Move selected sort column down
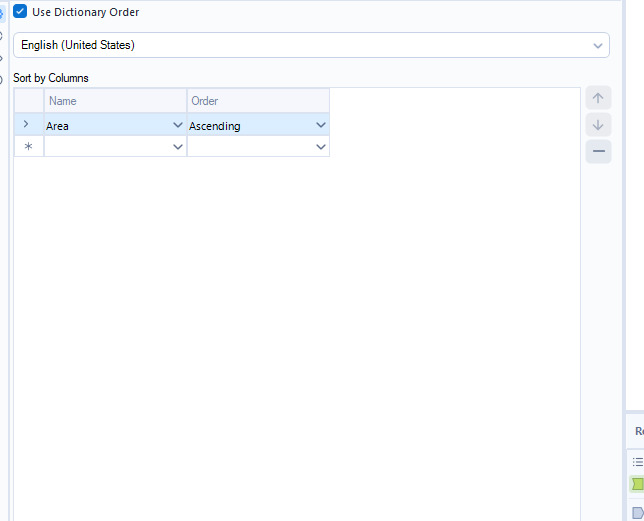Viewport: 644px width, 521px height. point(598,124)
